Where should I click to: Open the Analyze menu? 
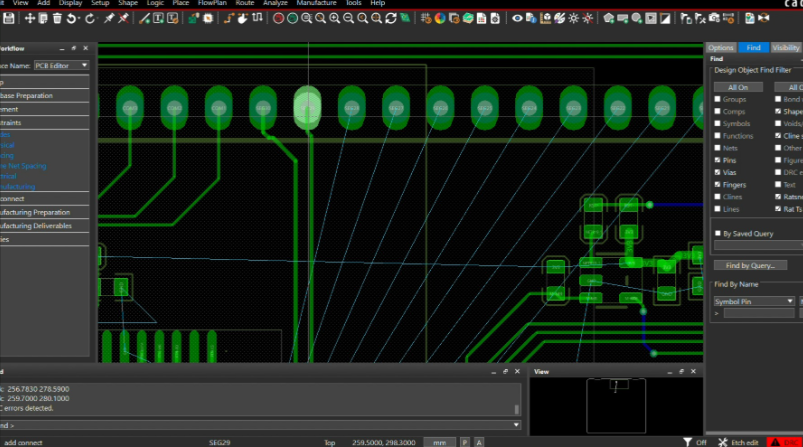point(275,3)
